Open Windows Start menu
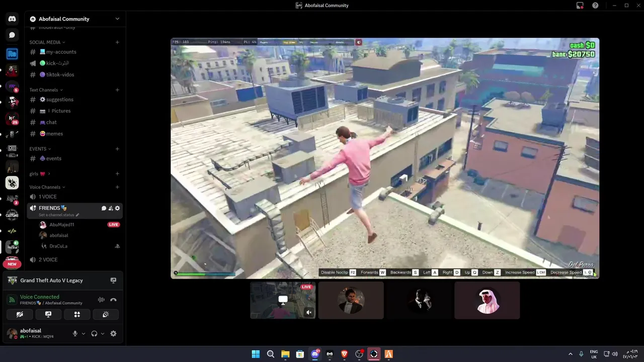Screen dimensions: 644x362 [x=256, y=354]
